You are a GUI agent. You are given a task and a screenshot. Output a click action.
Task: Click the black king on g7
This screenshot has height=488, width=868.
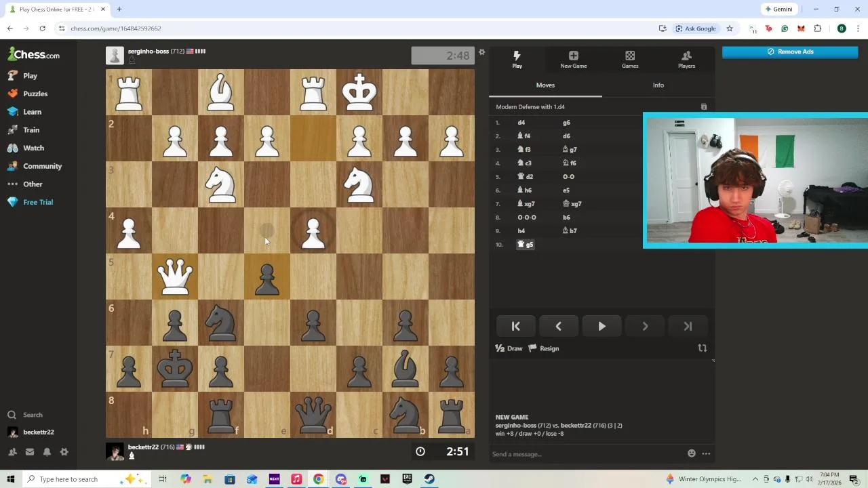(x=175, y=369)
